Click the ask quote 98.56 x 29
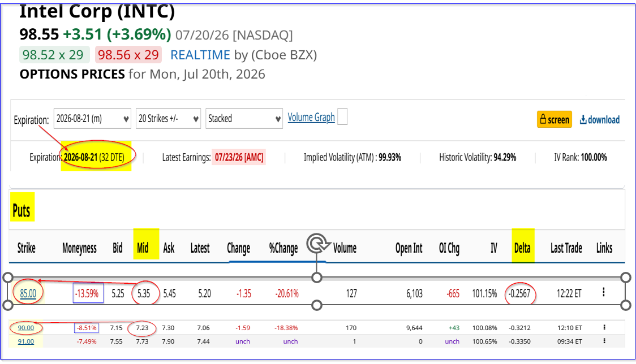636x364 pixels. coord(128,55)
